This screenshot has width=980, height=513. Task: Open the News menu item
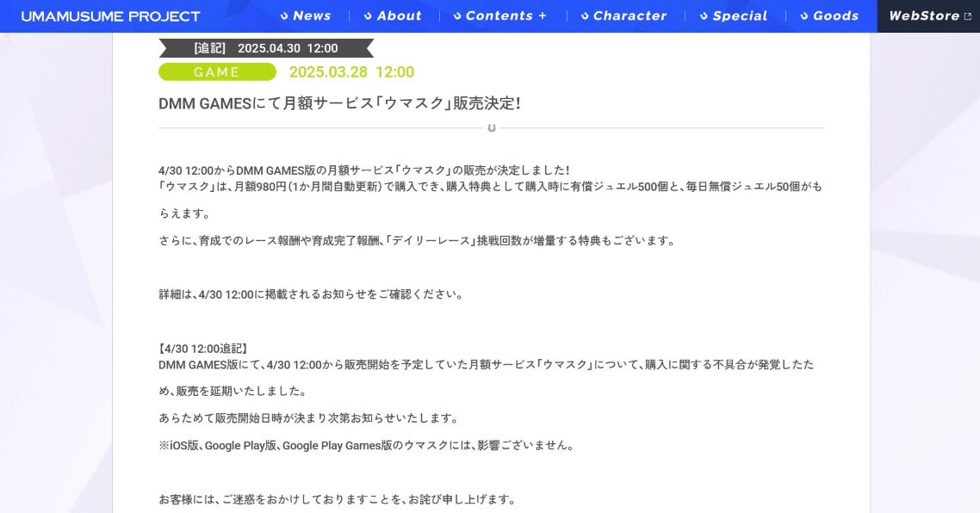click(x=306, y=15)
